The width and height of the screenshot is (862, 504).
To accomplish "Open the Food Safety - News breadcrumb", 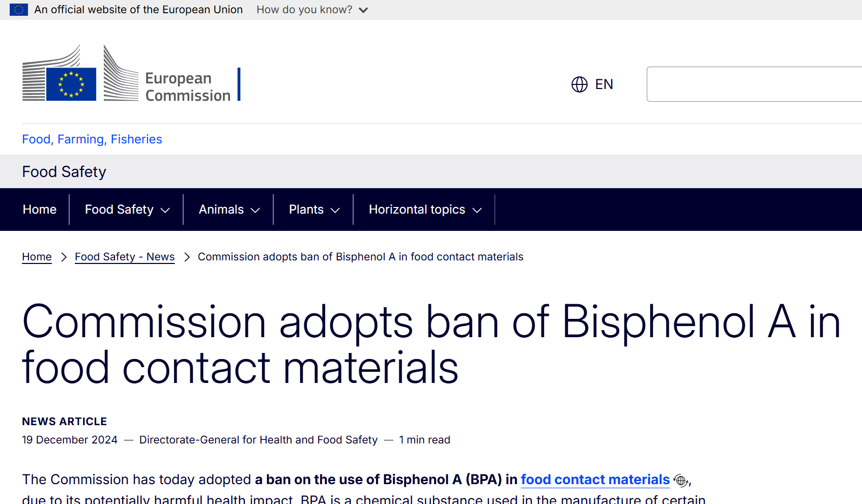I will coord(125,257).
